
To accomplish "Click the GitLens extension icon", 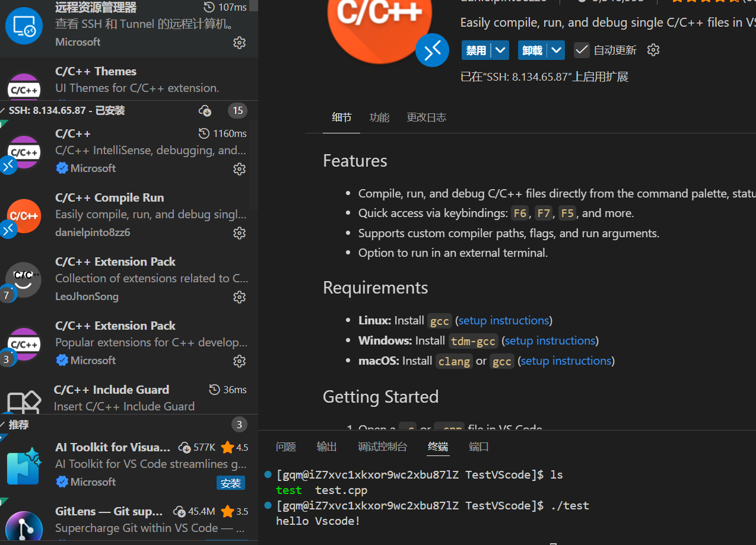I will click(24, 525).
